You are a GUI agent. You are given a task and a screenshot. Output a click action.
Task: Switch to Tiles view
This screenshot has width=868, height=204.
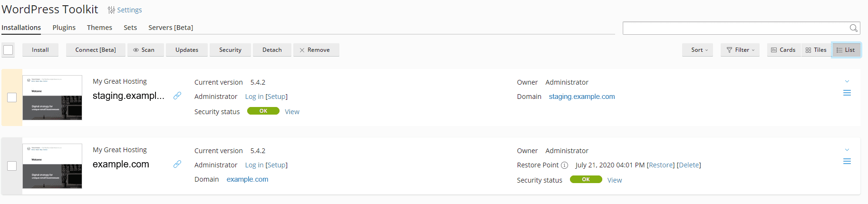(x=816, y=50)
